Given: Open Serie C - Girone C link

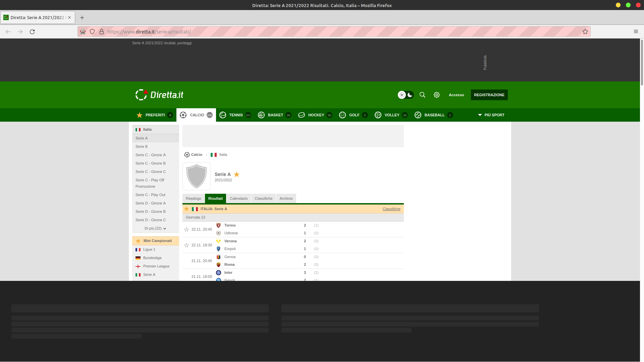Looking at the screenshot, I should click(x=151, y=172).
